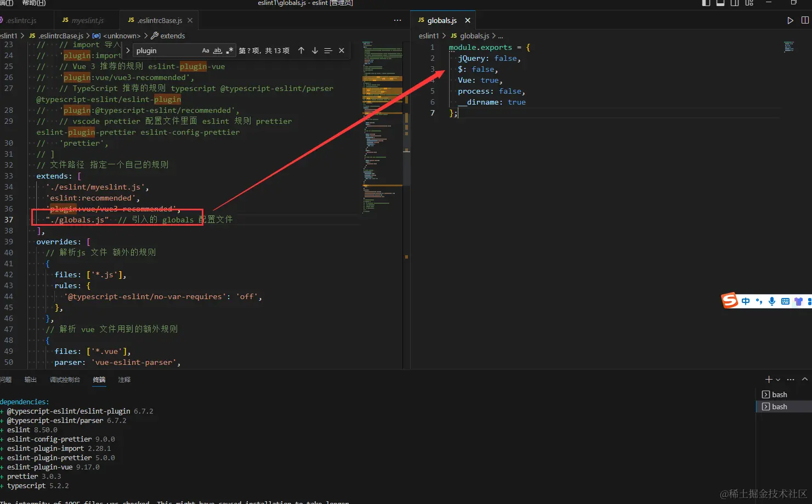This screenshot has width=812, height=504.
Task: Maximize the terminal panel with chevron
Action: 805,379
